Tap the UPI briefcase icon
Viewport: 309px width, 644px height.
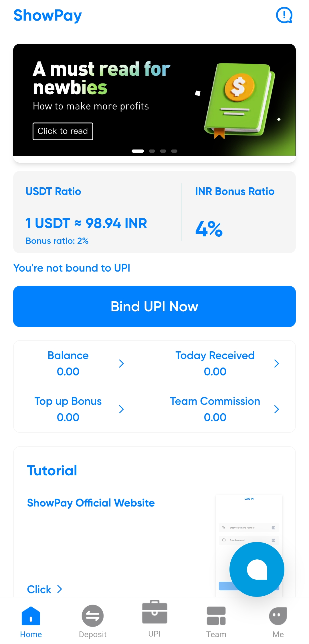point(154,612)
